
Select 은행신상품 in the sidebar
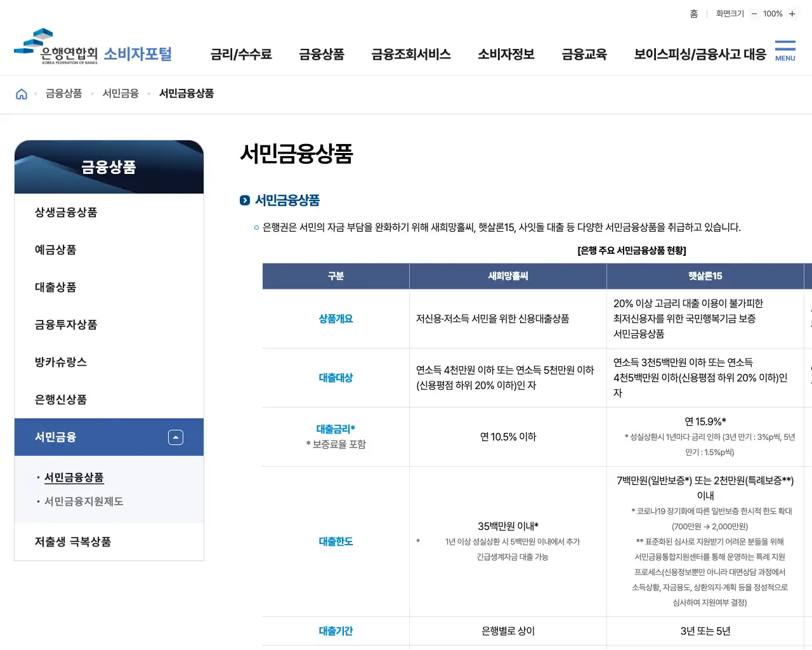pyautogui.click(x=109, y=400)
